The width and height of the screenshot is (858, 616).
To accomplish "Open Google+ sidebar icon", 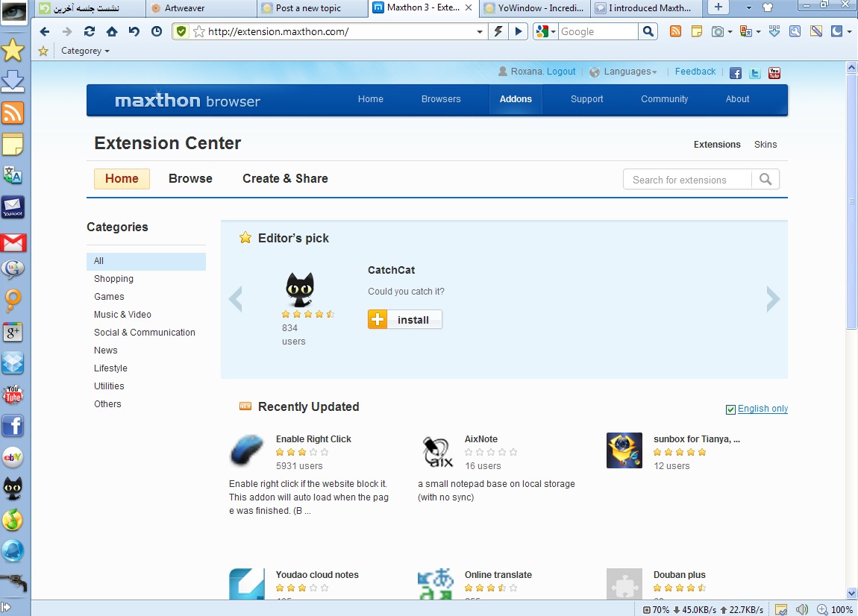I will point(13,332).
